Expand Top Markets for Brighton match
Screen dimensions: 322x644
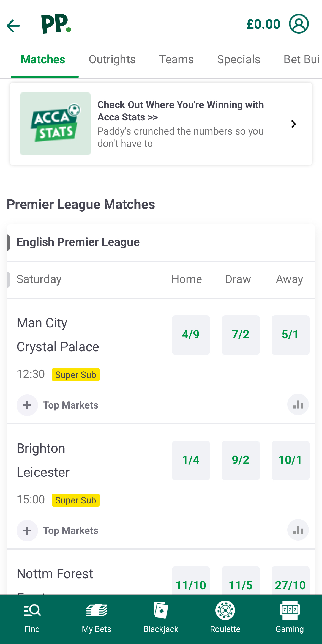pos(27,530)
